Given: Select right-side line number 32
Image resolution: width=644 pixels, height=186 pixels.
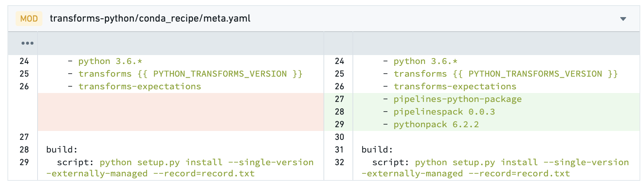Looking at the screenshot, I should 339,162.
